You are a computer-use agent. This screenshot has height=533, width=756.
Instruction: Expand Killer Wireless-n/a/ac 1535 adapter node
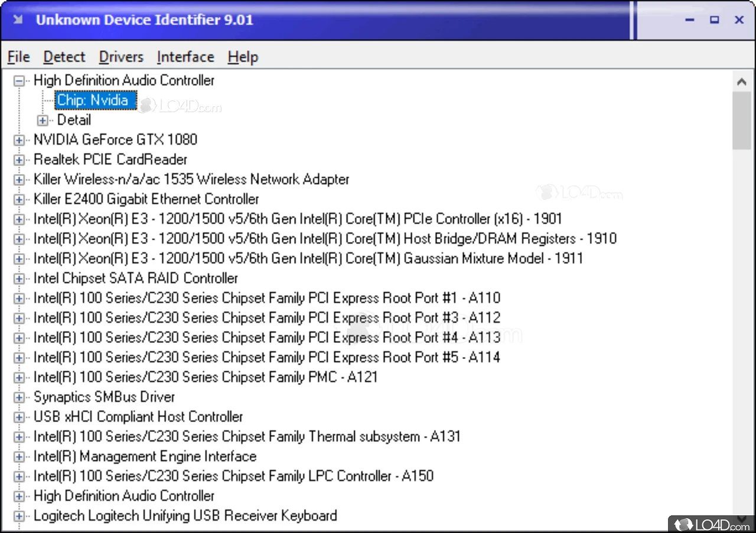(19, 180)
